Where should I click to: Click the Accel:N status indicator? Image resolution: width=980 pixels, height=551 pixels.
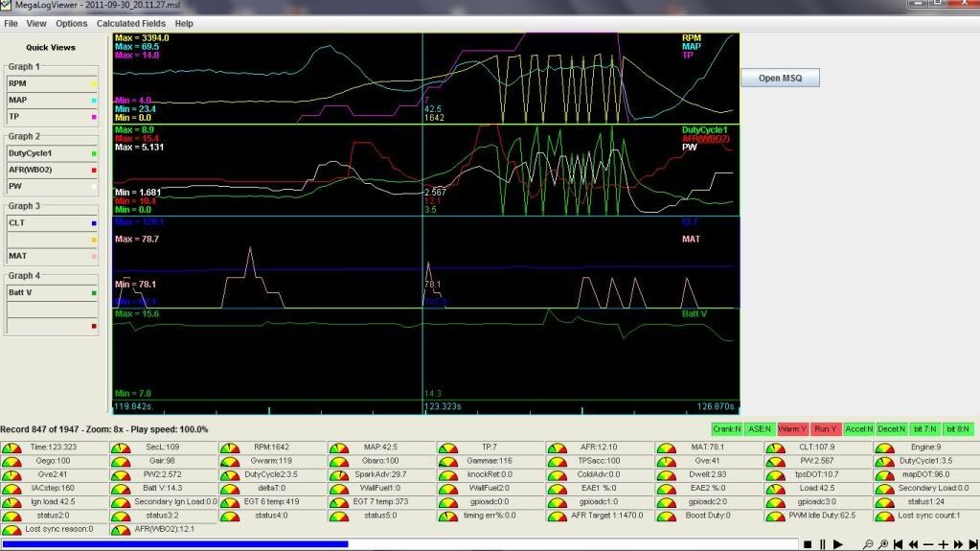[858, 429]
